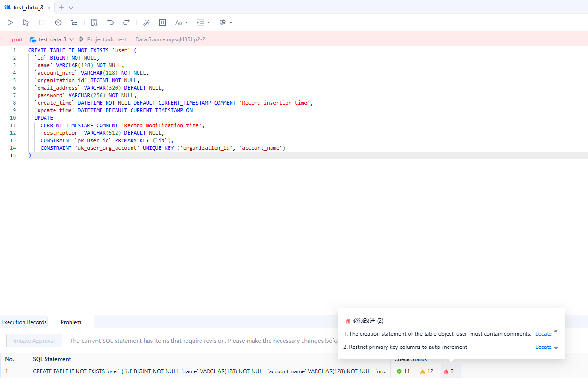The width and height of the screenshot is (588, 386).
Task: Undo the last edit
Action: (110, 23)
